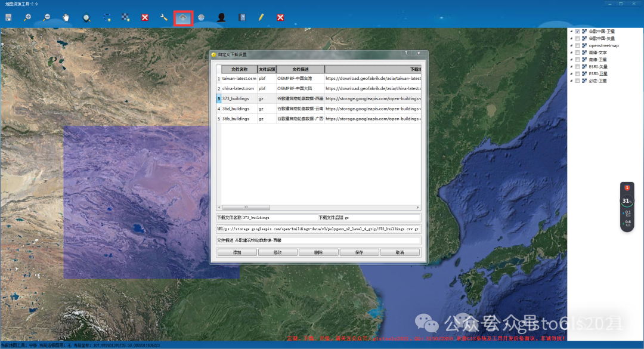The image size is (644, 349).
Task: Click the 文件描述 column header
Action: point(300,69)
